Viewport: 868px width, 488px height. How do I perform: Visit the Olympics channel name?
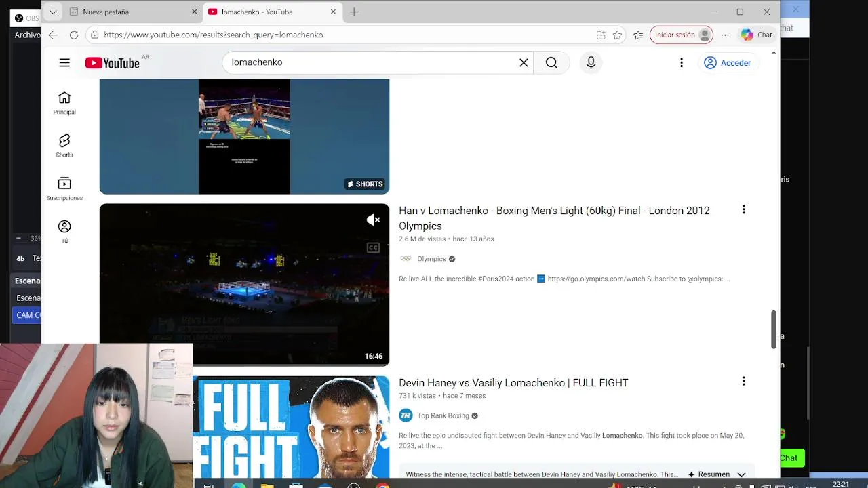431,259
